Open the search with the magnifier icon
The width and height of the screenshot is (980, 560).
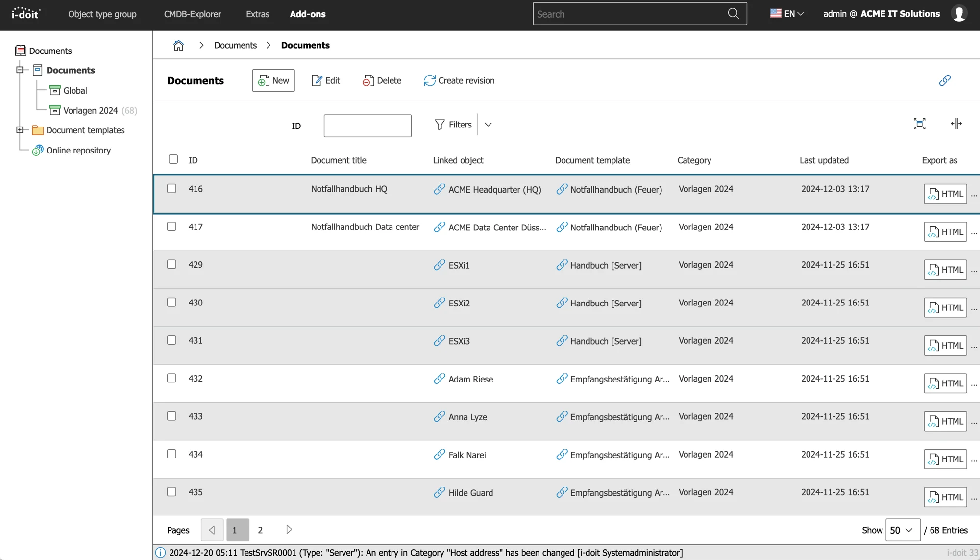pyautogui.click(x=733, y=13)
